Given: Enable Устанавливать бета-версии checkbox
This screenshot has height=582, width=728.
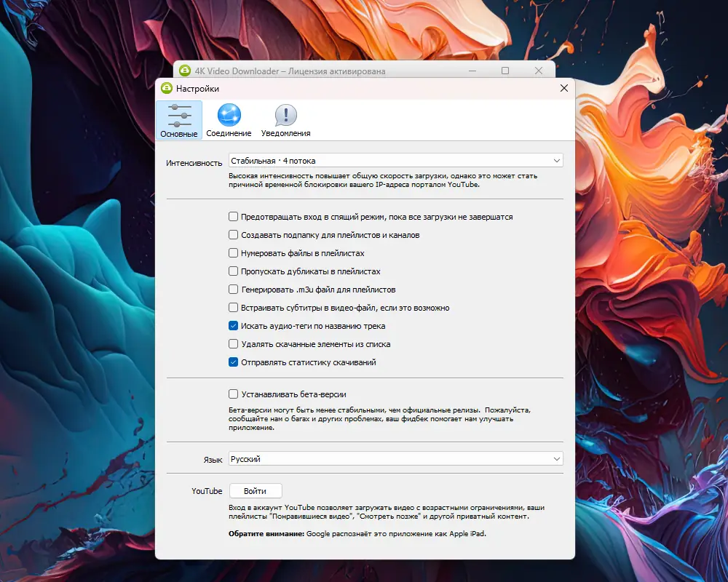Looking at the screenshot, I should (233, 394).
